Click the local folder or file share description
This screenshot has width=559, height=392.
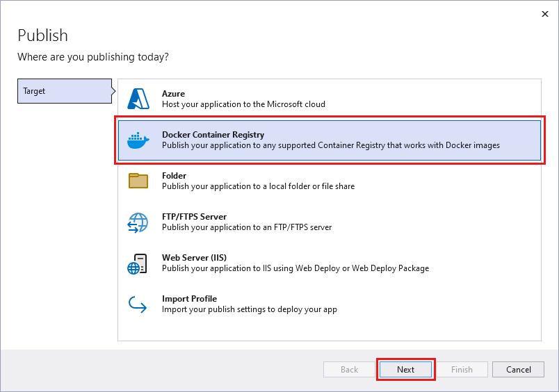coord(258,186)
